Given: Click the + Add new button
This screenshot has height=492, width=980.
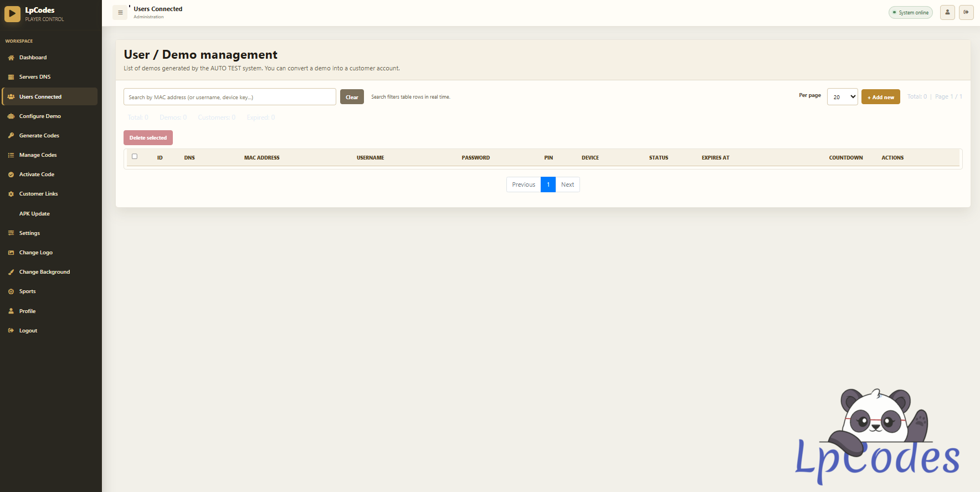Looking at the screenshot, I should (880, 97).
